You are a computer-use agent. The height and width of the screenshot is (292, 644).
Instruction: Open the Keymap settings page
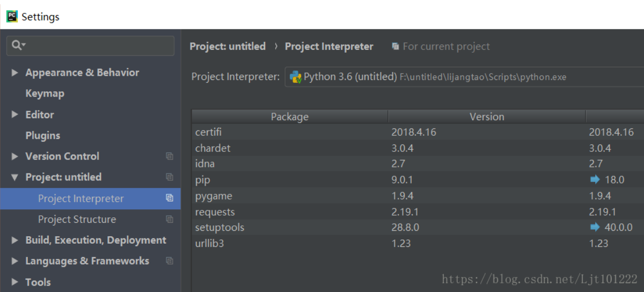[x=45, y=93]
